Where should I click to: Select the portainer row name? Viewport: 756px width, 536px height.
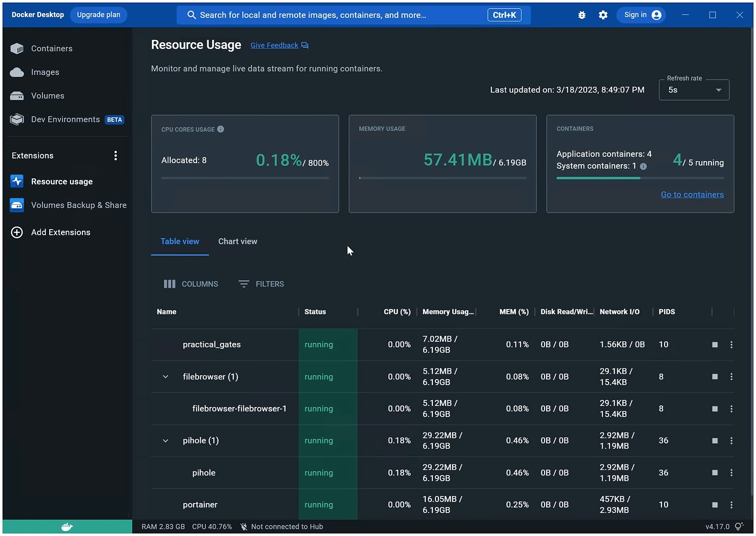click(x=200, y=505)
